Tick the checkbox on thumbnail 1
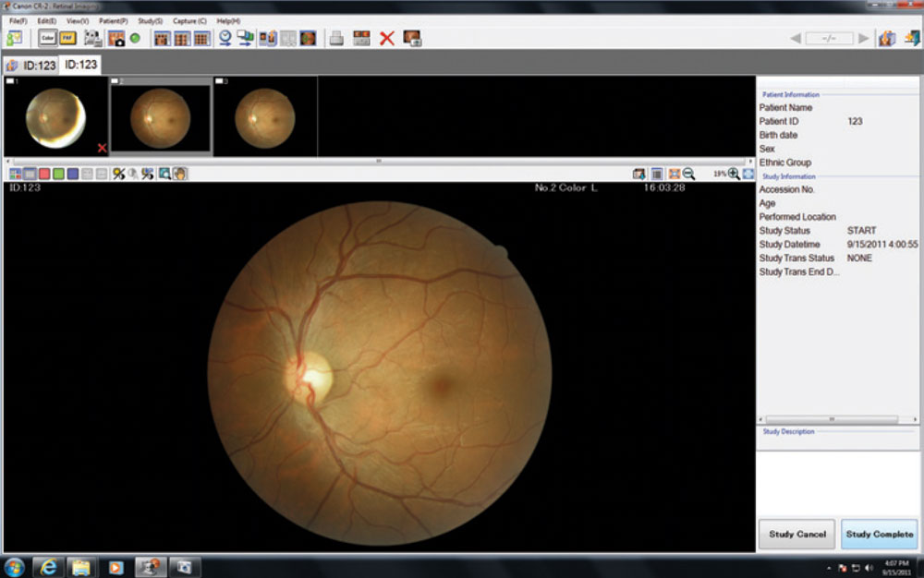 click(x=9, y=81)
